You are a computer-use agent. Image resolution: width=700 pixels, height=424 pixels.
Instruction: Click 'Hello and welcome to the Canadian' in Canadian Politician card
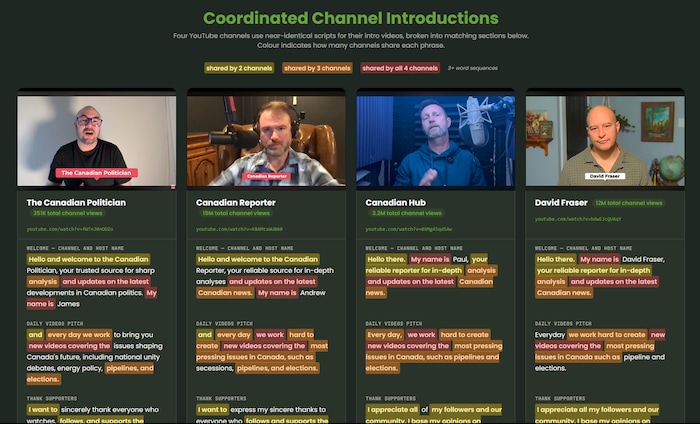tap(88, 259)
